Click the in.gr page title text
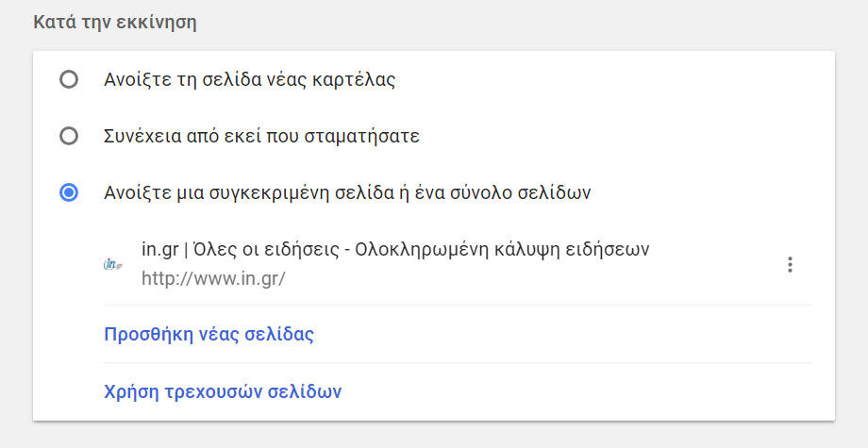This screenshot has height=448, width=868. (395, 249)
